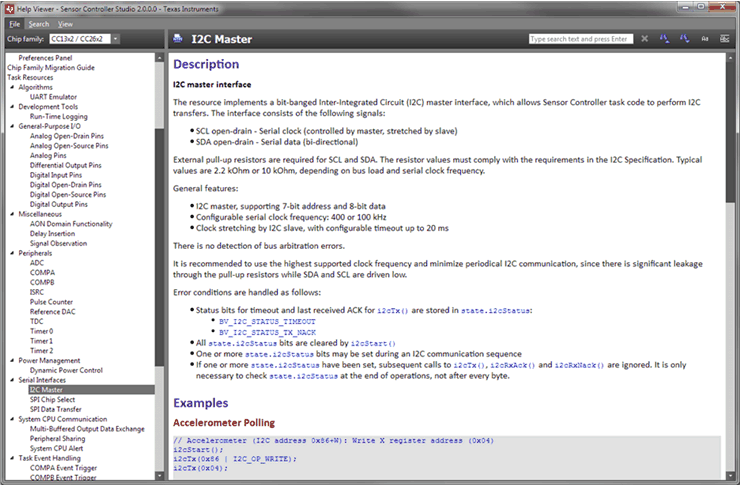Screen dimensions: 740x485
Task: Select the Signal Observation topic
Action: [59, 243]
